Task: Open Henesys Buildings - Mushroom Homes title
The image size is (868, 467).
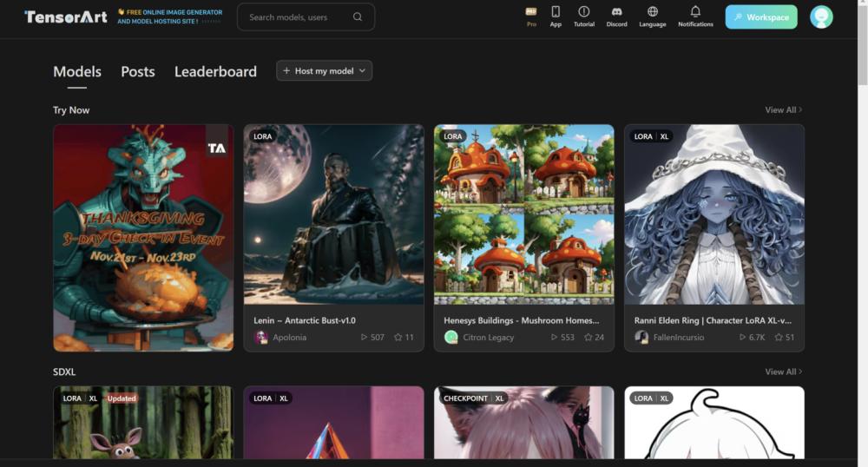Action: [x=522, y=320]
